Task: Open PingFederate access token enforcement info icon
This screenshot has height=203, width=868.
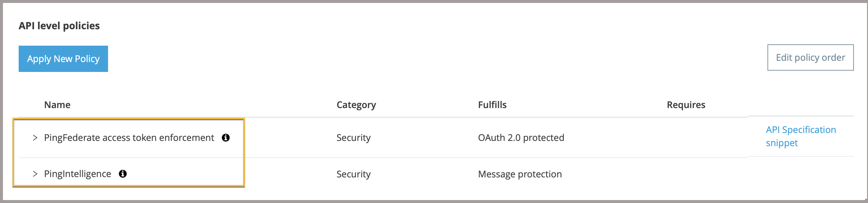Action: 226,138
